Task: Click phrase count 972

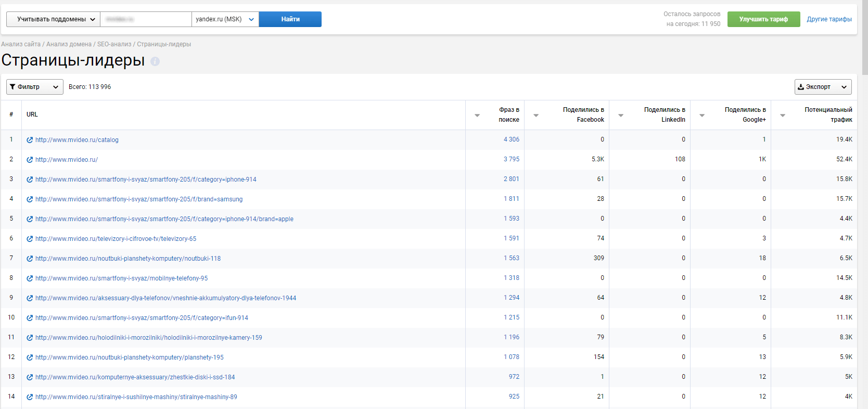Action: tap(514, 377)
